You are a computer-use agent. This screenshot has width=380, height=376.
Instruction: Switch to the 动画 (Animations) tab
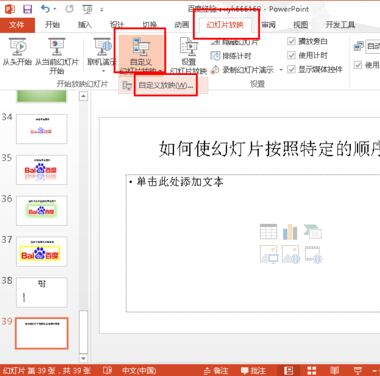182,25
